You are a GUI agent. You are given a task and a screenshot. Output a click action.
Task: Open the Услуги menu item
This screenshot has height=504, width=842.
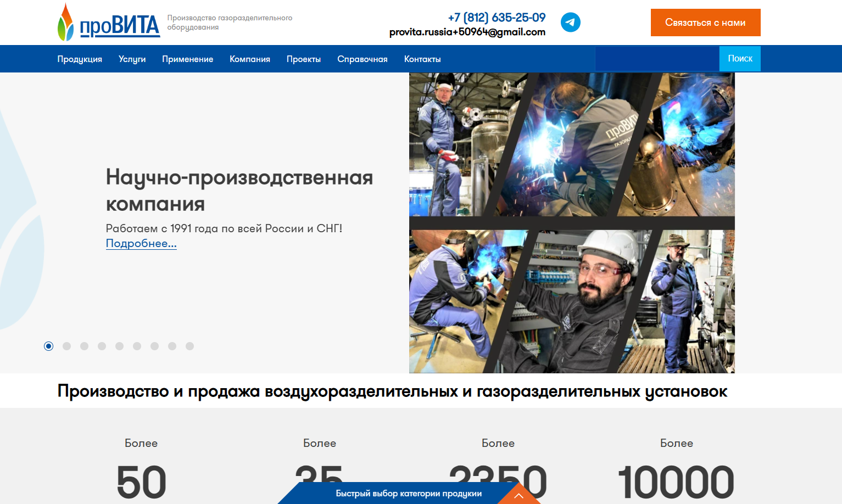(132, 59)
